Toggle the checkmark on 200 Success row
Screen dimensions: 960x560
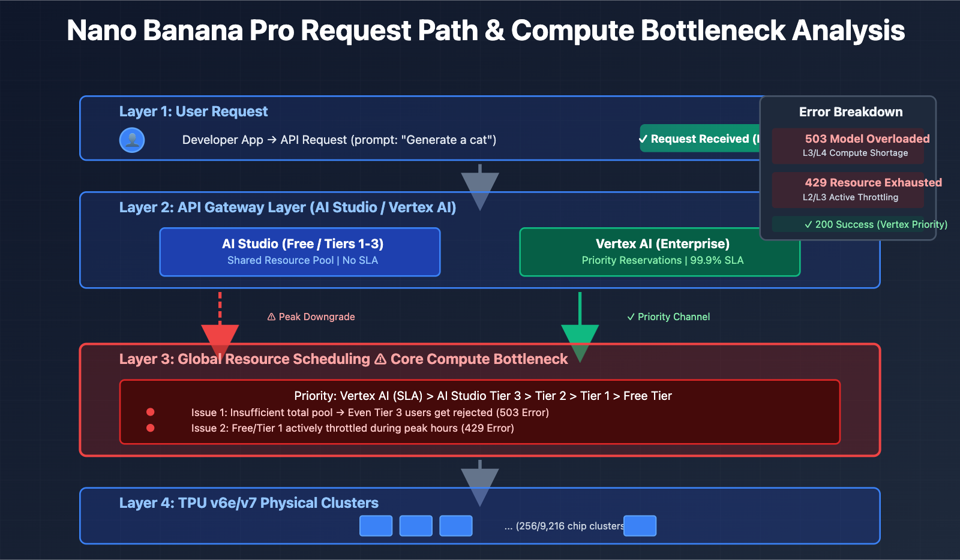[809, 224]
